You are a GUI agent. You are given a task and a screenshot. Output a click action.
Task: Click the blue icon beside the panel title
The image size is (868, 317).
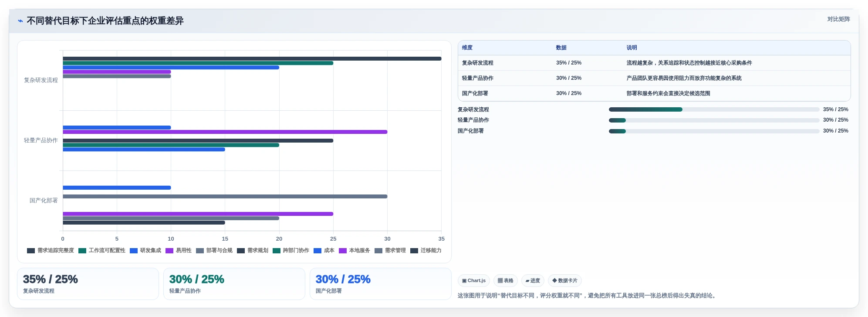coord(20,21)
